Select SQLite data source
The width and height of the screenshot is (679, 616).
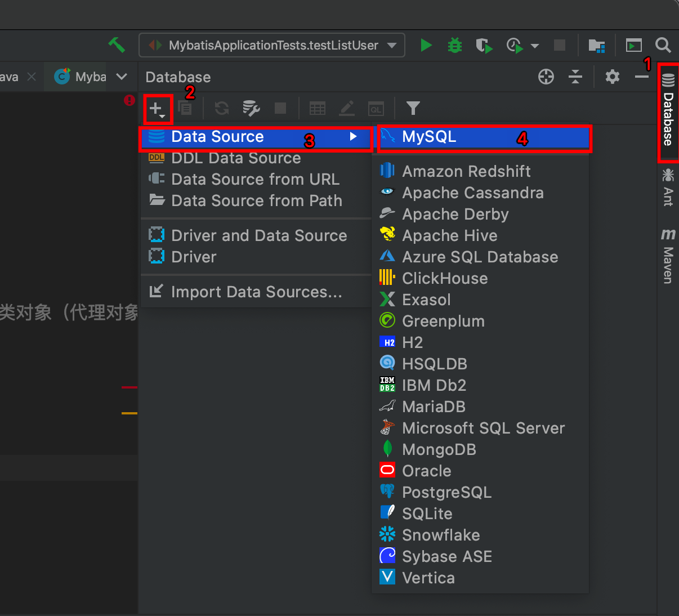(x=480, y=514)
